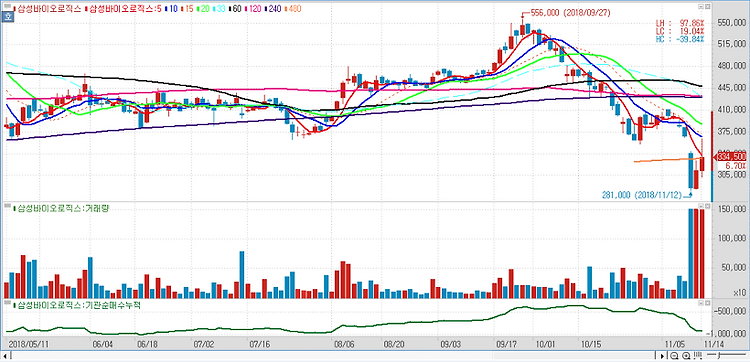Click the LC 19.04% statistic
Viewport: 750px width, 362px height.
680,31
